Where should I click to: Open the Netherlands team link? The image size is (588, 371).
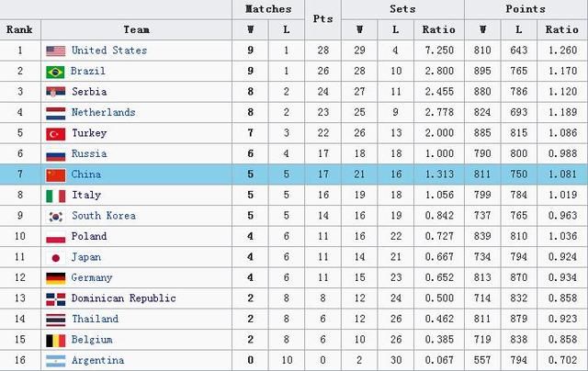(x=103, y=112)
